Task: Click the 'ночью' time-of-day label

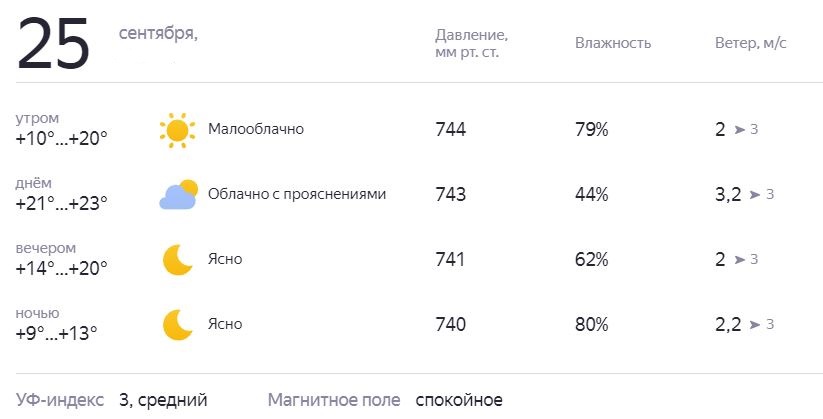Action: click(x=37, y=313)
